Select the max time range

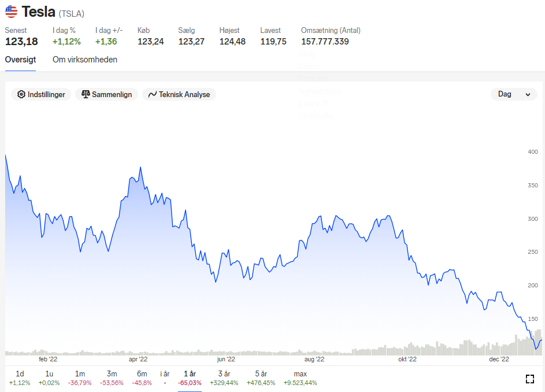[301, 378]
